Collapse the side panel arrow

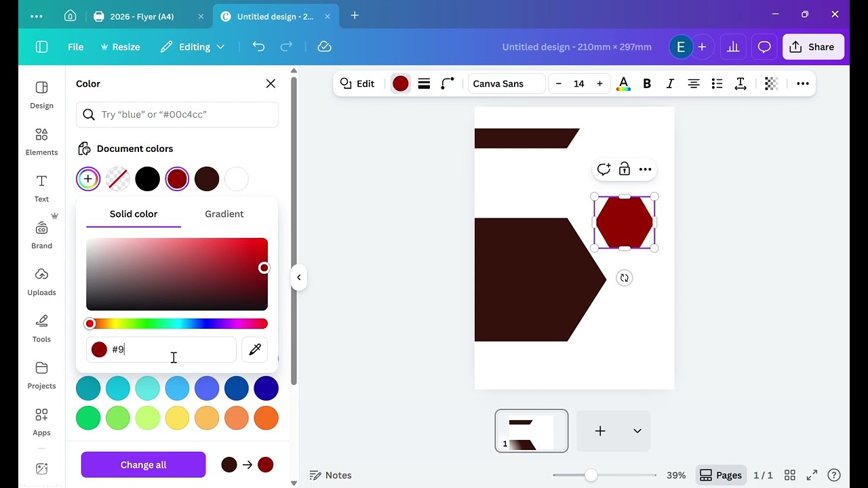pos(298,277)
